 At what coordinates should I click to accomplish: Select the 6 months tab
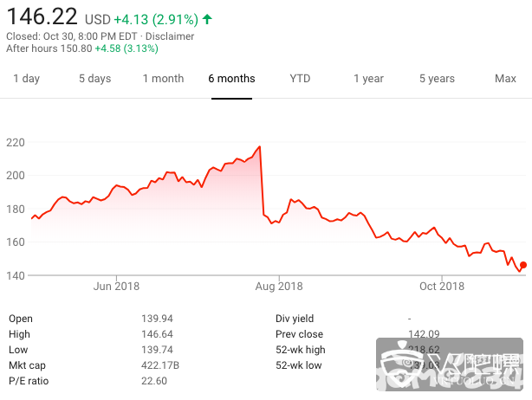[x=231, y=79]
